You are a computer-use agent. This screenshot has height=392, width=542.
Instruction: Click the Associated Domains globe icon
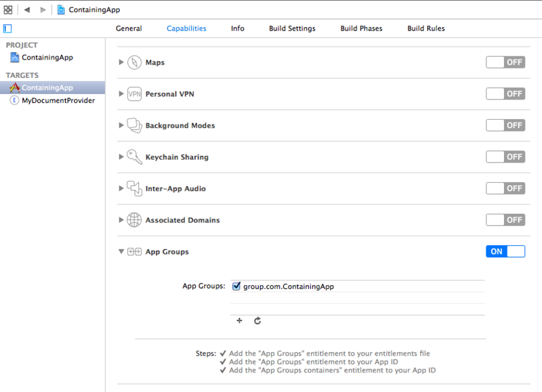click(x=134, y=220)
